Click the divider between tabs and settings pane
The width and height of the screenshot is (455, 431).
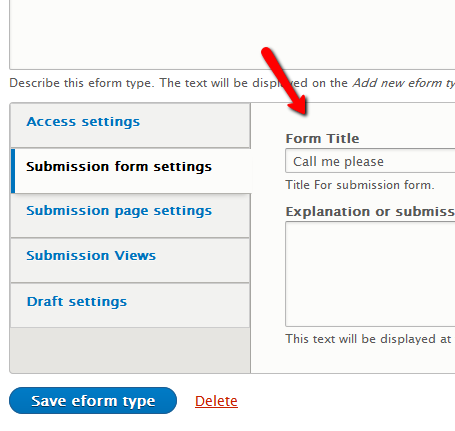pos(250,238)
